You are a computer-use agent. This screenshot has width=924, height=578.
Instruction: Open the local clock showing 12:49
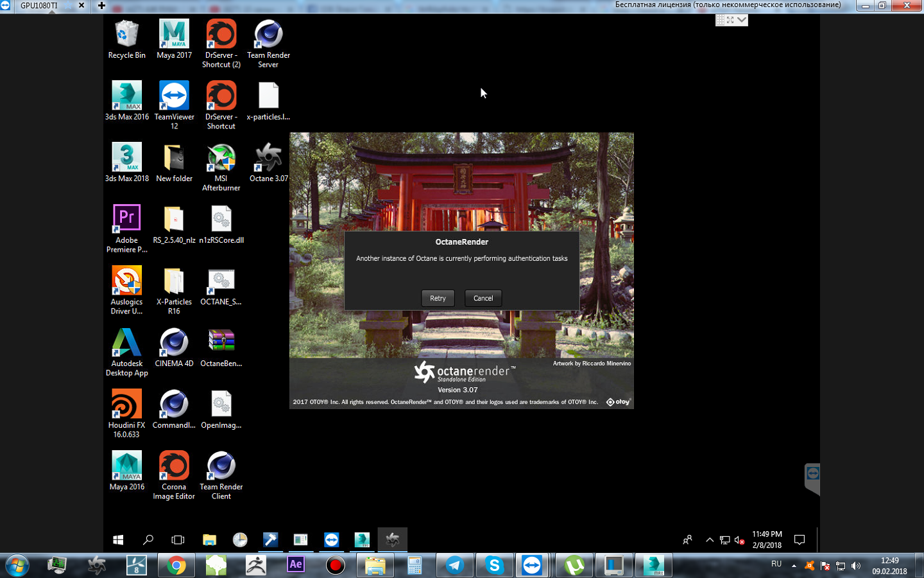(889, 566)
